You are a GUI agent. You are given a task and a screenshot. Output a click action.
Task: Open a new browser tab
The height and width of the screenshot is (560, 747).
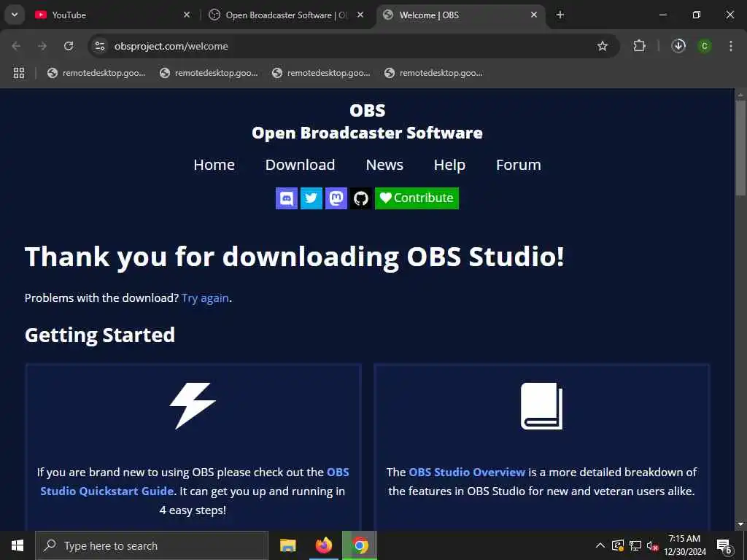(x=560, y=15)
